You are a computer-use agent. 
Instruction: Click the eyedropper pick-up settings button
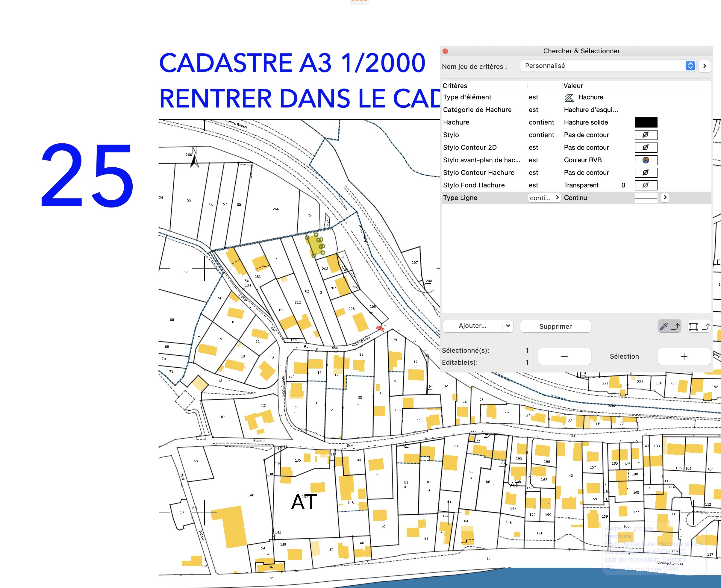point(669,326)
